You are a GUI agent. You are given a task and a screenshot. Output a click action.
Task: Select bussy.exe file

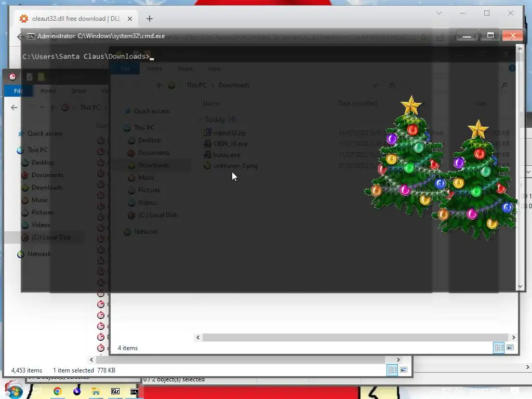(227, 155)
